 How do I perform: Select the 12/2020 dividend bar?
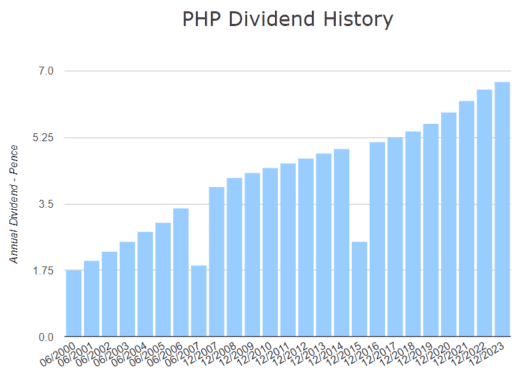tap(449, 224)
